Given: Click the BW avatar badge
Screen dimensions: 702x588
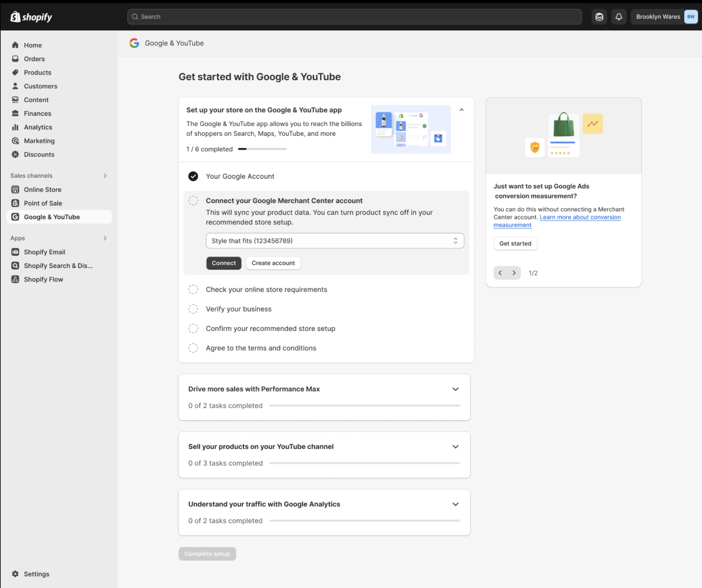Looking at the screenshot, I should pos(691,17).
